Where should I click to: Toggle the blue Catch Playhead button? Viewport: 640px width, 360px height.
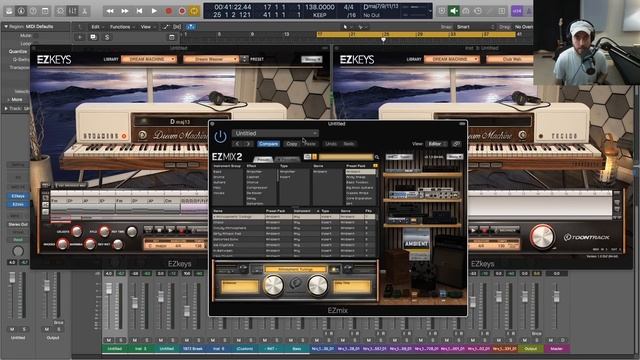(191, 27)
